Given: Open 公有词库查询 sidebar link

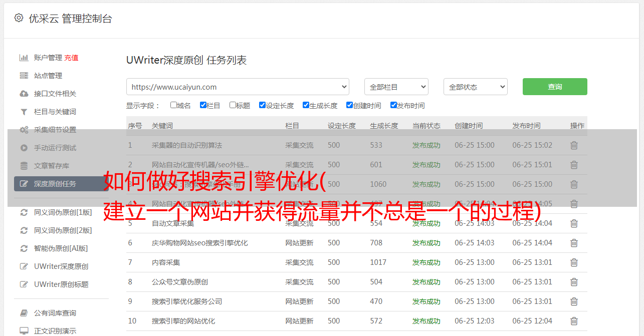Looking at the screenshot, I should [55, 313].
